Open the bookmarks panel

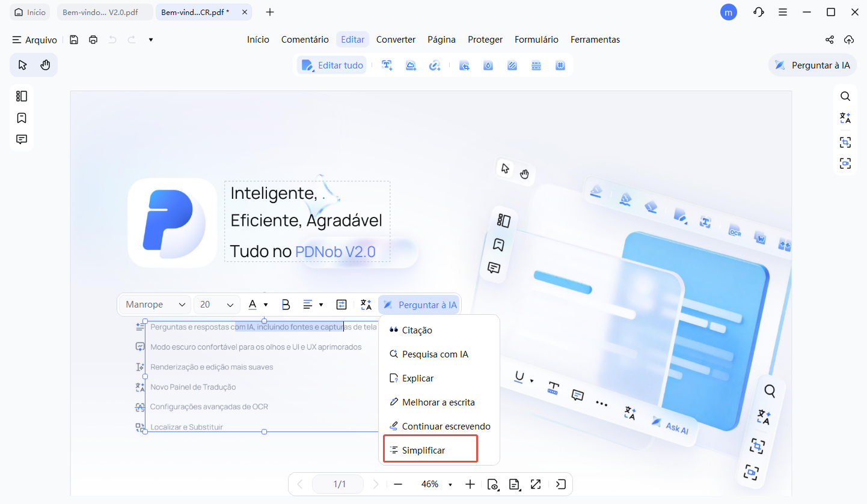pyautogui.click(x=22, y=118)
